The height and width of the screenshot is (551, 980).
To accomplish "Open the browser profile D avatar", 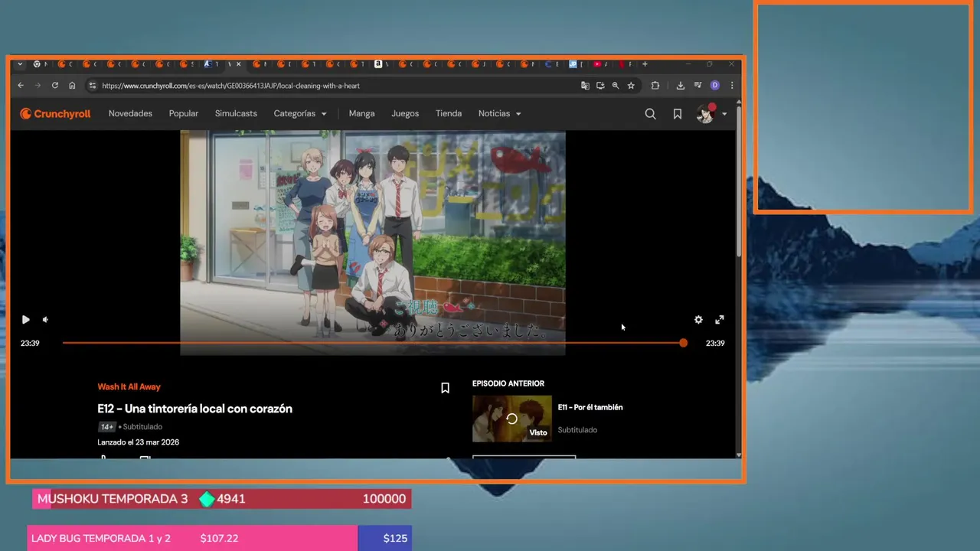I will [715, 86].
